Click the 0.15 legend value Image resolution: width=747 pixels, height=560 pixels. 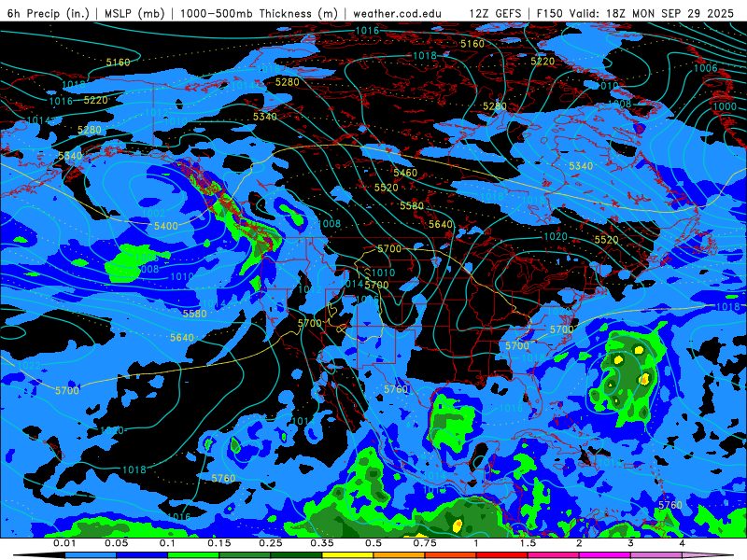click(219, 543)
